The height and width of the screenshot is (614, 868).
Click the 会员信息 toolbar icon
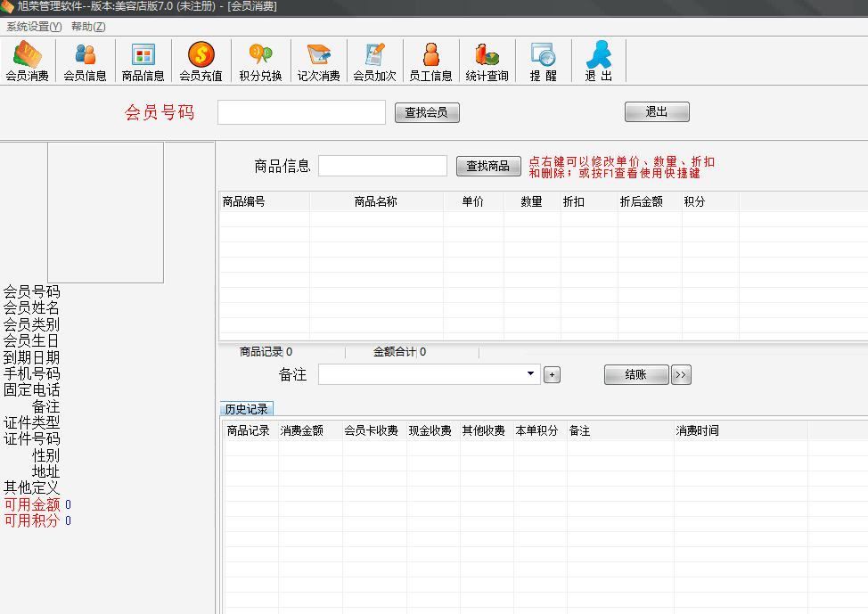(85, 61)
